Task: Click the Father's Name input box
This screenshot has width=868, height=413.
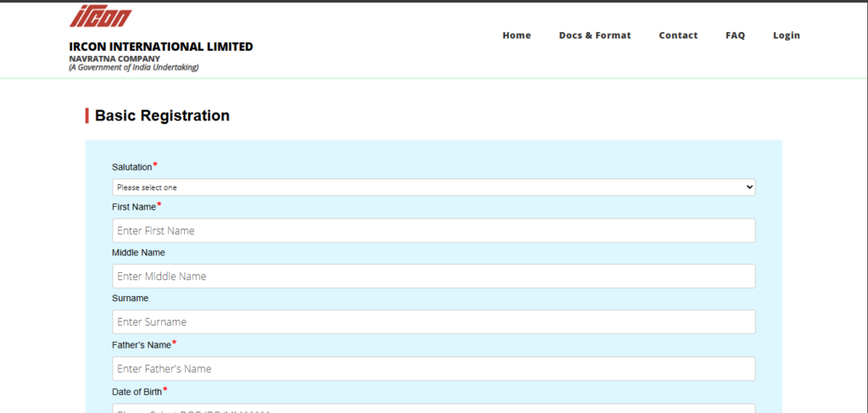Action: pos(433,369)
